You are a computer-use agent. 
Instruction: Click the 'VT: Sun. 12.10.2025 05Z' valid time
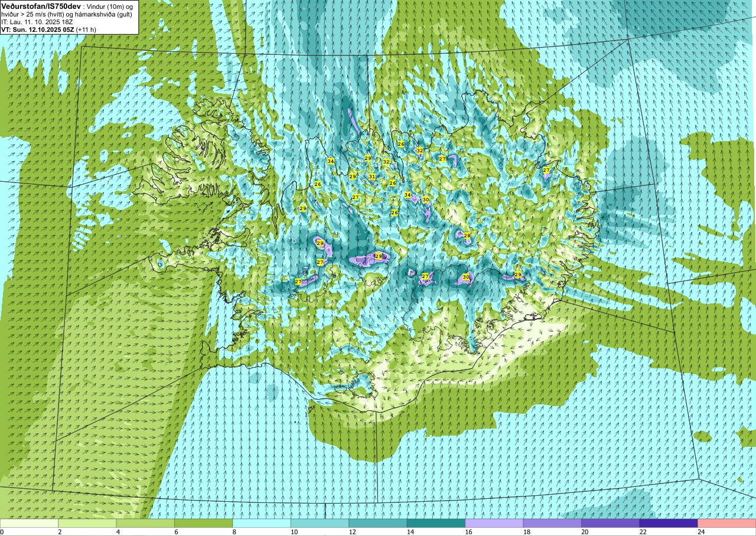pyautogui.click(x=37, y=29)
